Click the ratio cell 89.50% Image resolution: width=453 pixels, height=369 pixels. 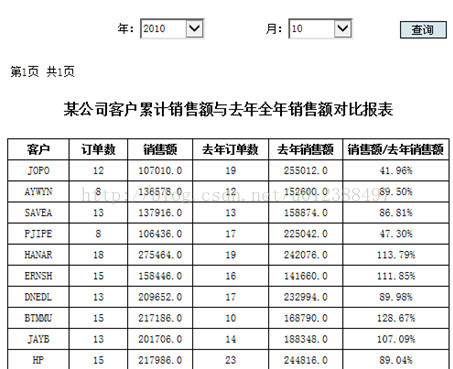tap(396, 192)
